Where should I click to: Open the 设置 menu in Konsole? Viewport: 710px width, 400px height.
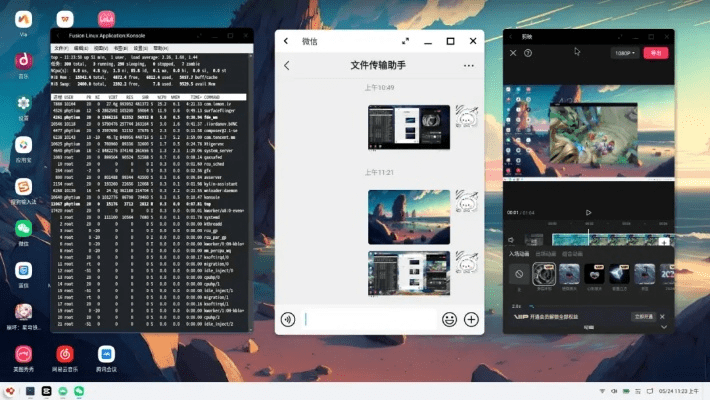coord(142,47)
